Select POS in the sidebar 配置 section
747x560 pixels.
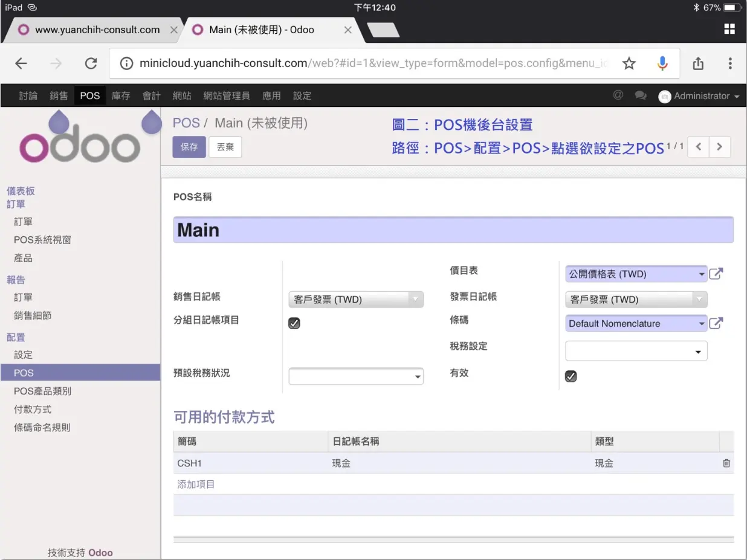[80, 373]
